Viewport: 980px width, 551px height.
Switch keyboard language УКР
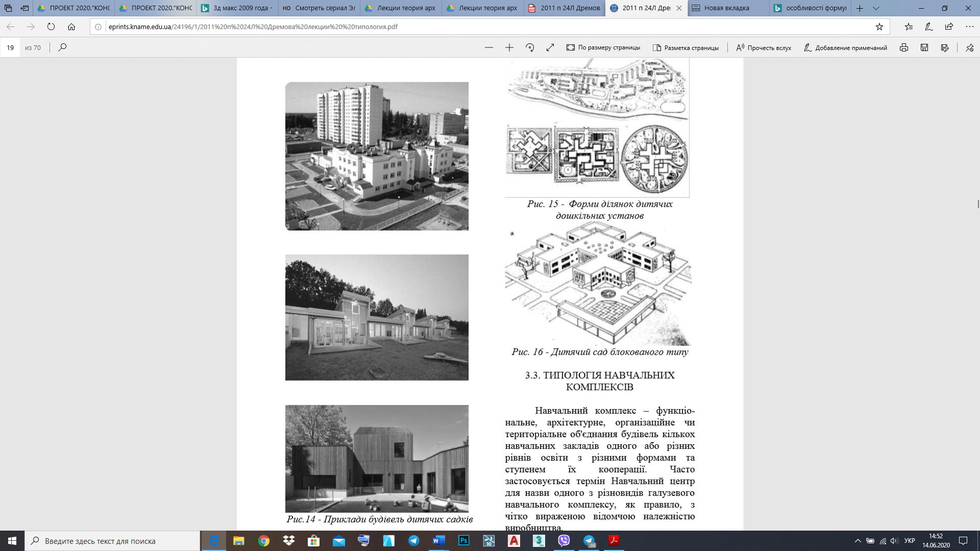coord(910,541)
